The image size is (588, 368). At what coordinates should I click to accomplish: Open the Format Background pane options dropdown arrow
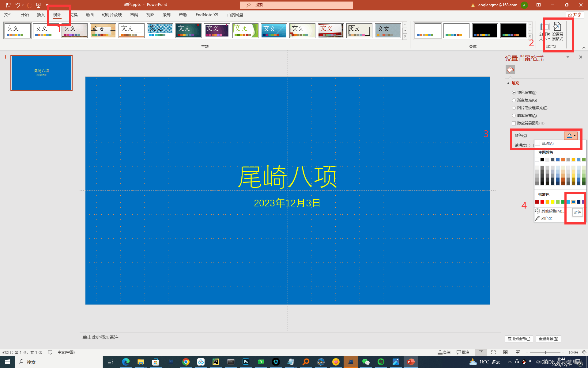tap(568, 57)
